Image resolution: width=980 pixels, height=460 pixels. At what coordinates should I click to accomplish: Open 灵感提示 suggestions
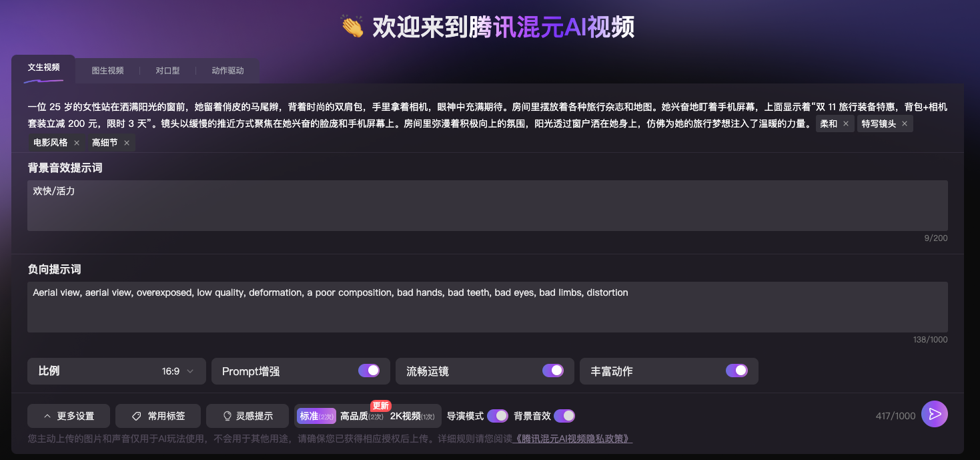coord(248,416)
